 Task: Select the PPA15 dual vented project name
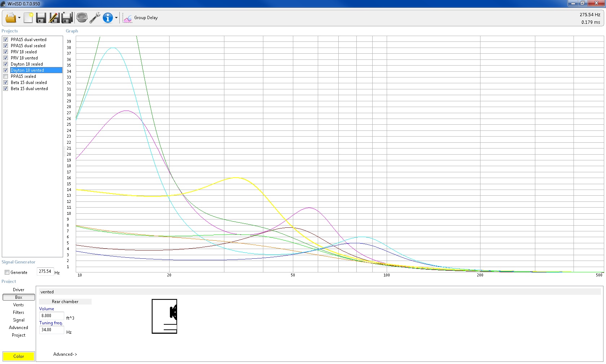pyautogui.click(x=28, y=40)
